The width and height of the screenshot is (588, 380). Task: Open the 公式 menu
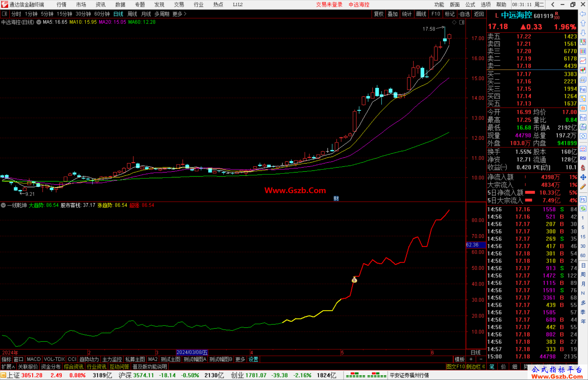(470, 5)
